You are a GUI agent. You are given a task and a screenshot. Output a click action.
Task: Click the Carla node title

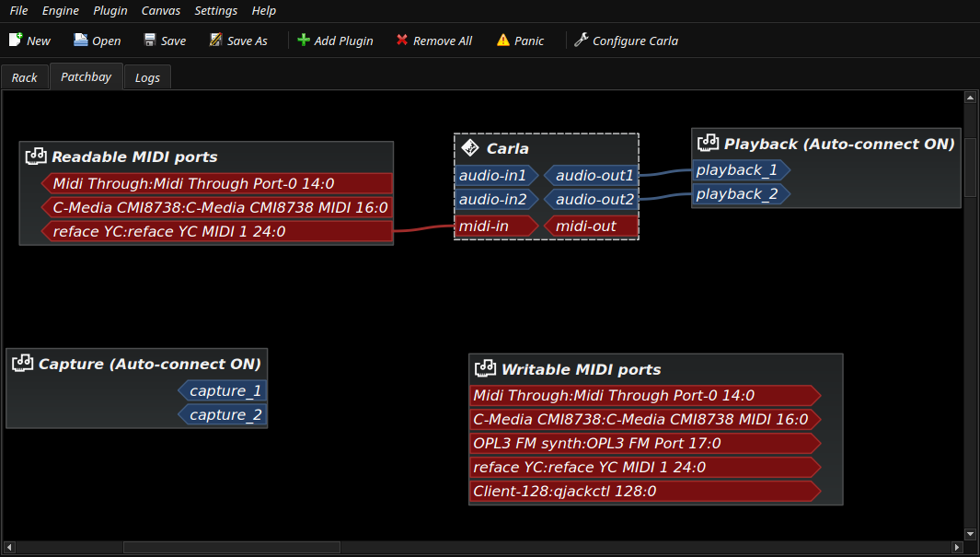[508, 149]
